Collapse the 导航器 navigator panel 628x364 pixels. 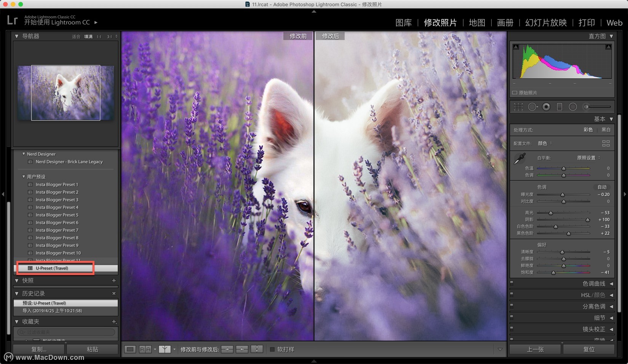pyautogui.click(x=17, y=36)
